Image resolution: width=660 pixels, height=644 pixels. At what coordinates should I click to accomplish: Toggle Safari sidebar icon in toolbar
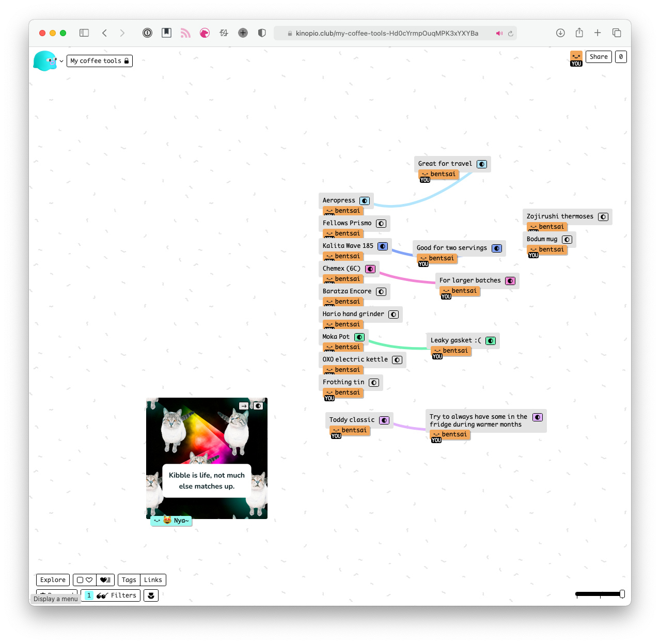[84, 33]
